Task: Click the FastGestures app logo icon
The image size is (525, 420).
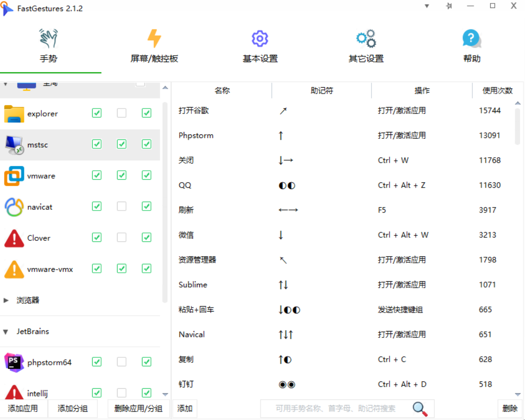Action: tap(7, 8)
